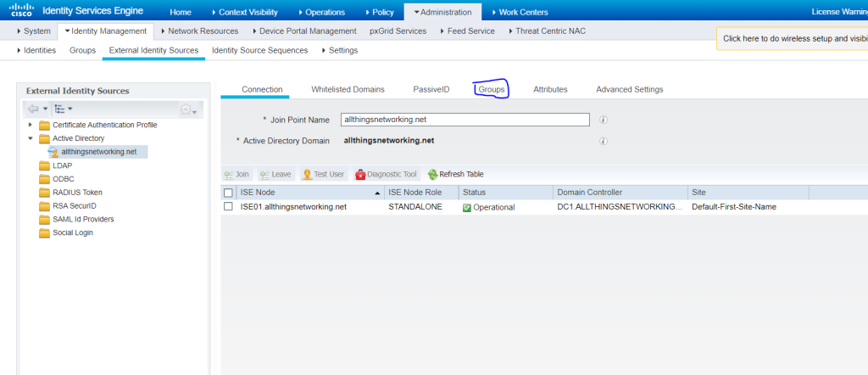Open Identity Source Sequences
The image size is (868, 375).
[259, 50]
